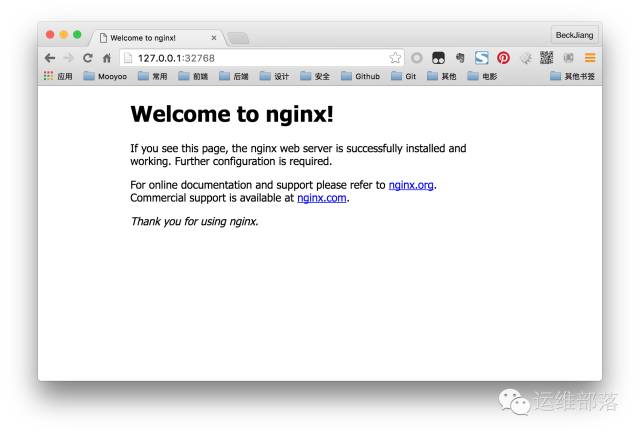Click the red close window button
The height and width of the screenshot is (435, 640).
50,35
